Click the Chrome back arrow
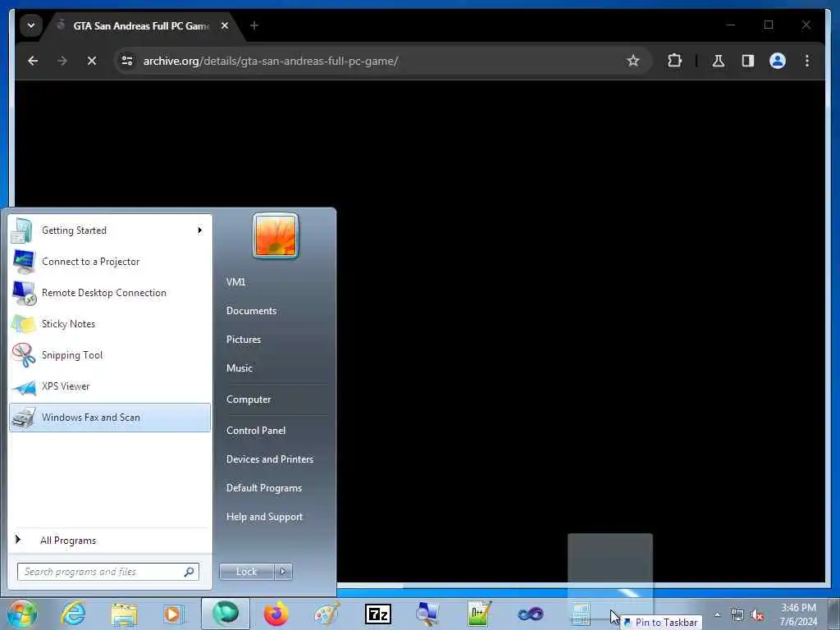The width and height of the screenshot is (840, 630). [33, 61]
